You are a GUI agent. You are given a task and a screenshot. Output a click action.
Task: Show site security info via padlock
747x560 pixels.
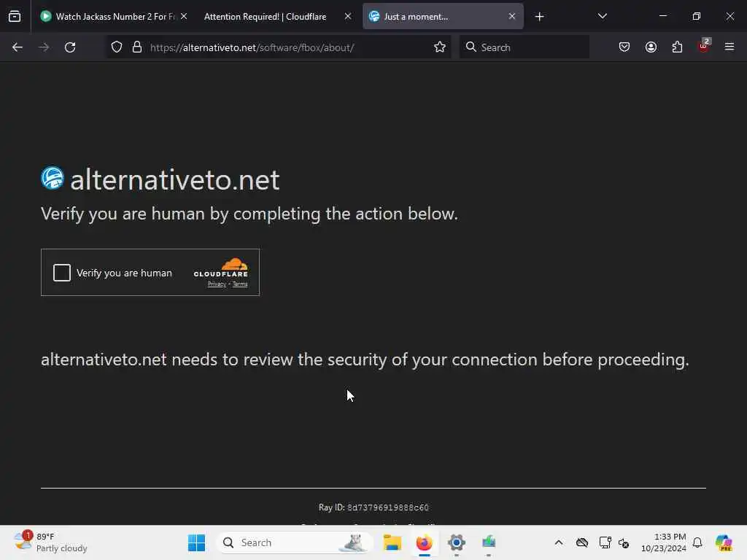(x=137, y=47)
